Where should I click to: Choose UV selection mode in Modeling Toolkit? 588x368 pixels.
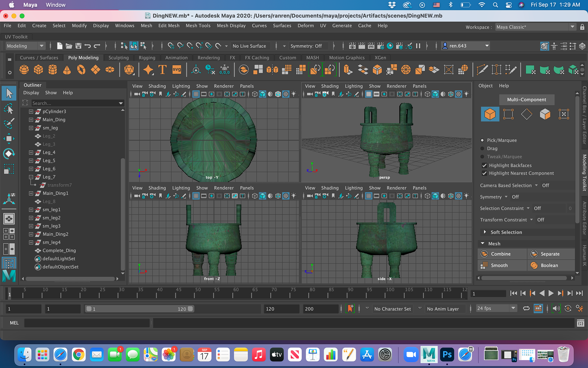point(564,114)
